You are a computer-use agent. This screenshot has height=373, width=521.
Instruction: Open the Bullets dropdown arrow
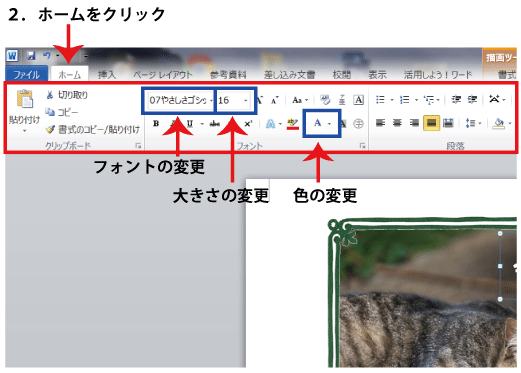pyautogui.click(x=392, y=100)
